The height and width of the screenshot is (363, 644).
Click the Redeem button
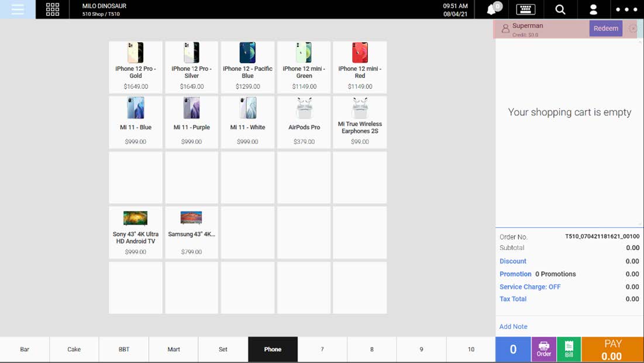[606, 28]
